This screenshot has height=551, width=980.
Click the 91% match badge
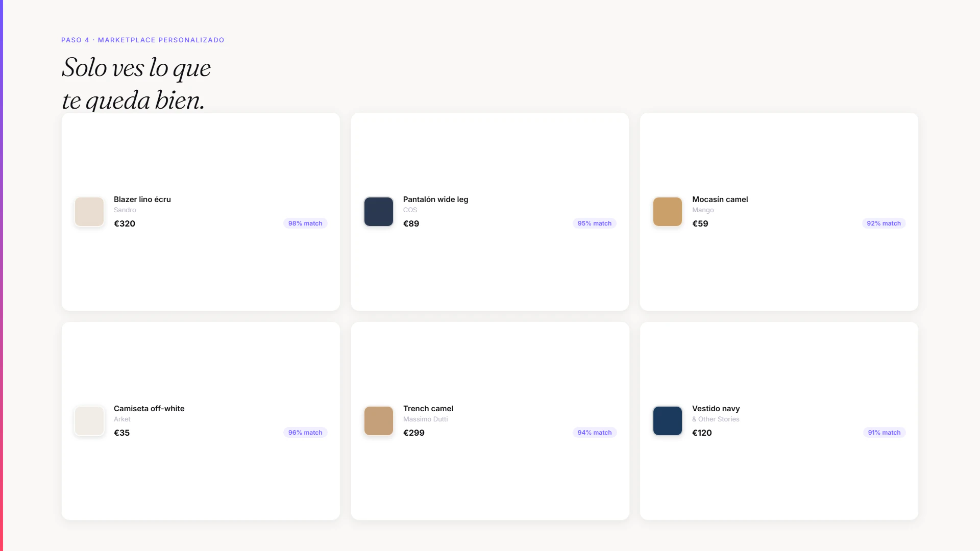(885, 433)
